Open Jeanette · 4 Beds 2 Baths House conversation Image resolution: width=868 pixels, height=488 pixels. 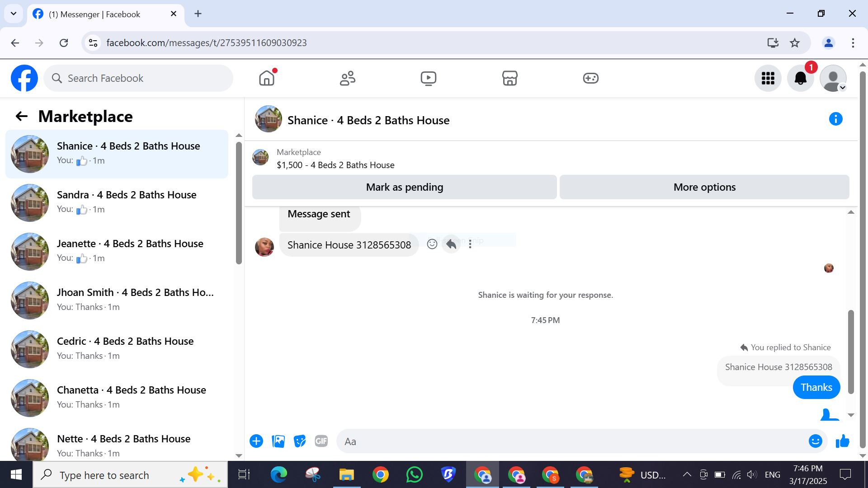[x=117, y=252]
